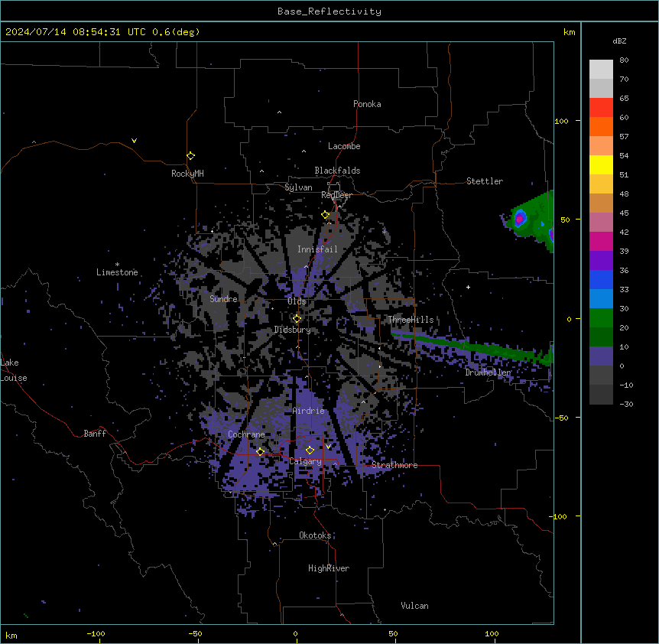Click the dBZ legend heading
Image resolution: width=659 pixels, height=644 pixels.
(x=619, y=41)
